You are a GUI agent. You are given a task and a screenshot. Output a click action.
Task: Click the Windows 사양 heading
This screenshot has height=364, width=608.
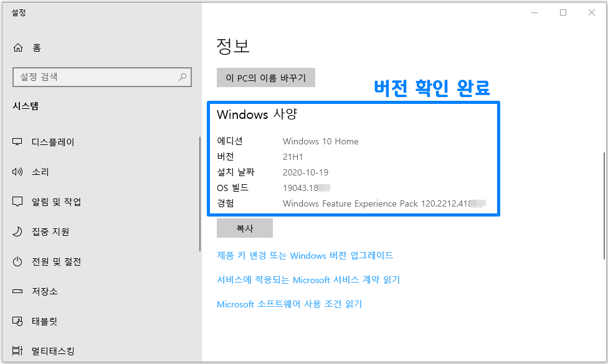257,114
